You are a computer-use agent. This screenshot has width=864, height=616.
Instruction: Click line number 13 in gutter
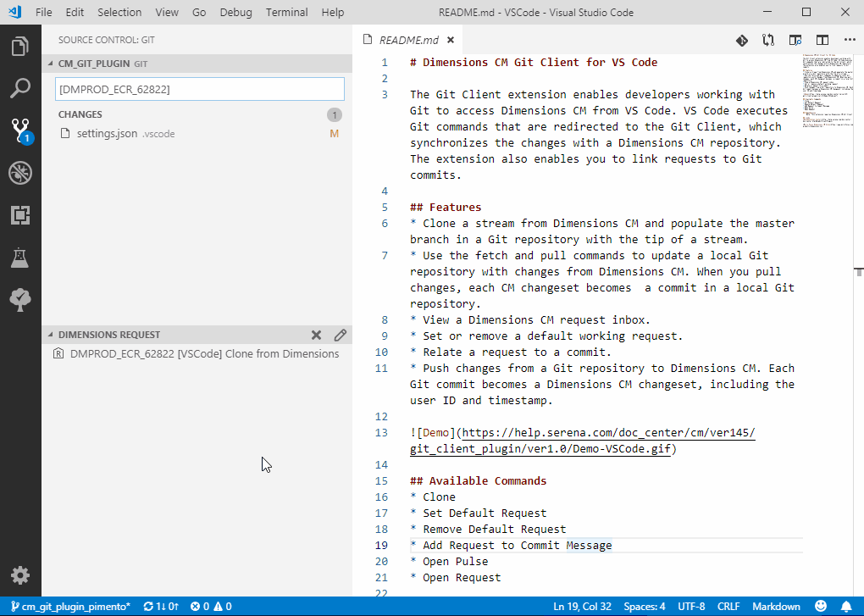pyautogui.click(x=381, y=433)
